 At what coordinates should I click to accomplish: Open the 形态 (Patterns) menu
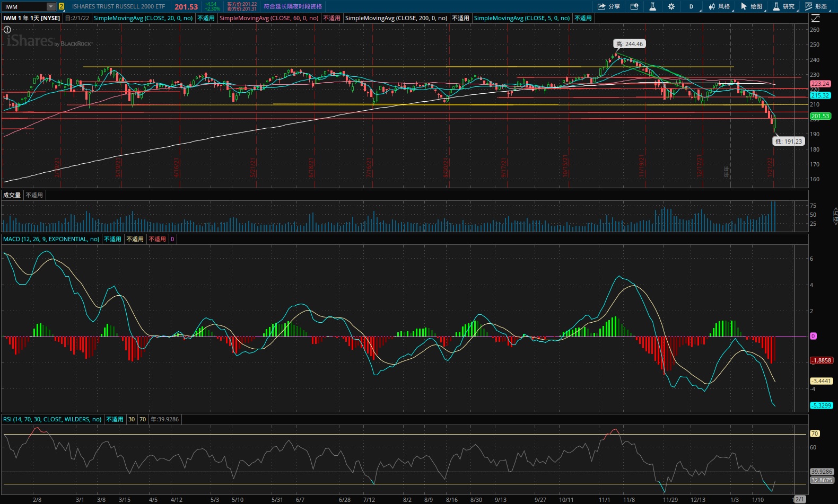817,6
